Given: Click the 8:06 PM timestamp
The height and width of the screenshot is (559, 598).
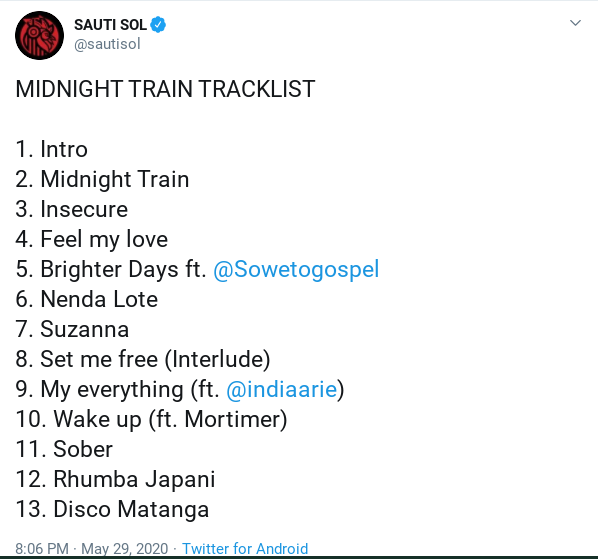Looking at the screenshot, I should 42,549.
